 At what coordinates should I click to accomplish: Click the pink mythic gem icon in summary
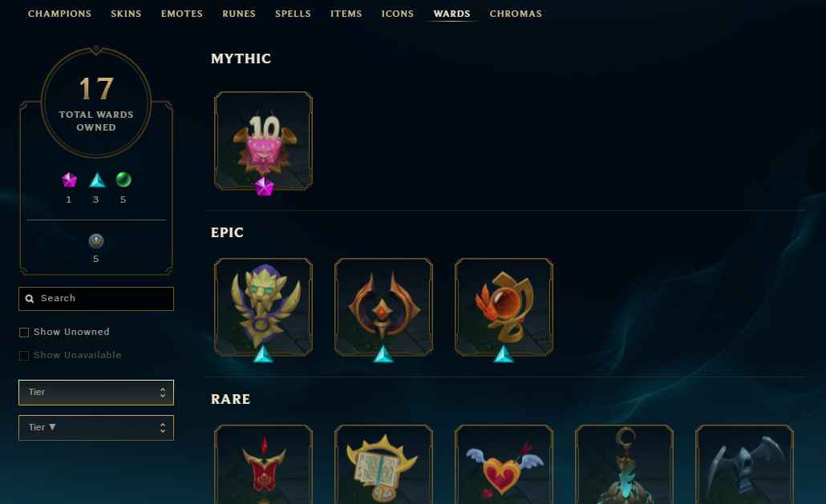[69, 180]
